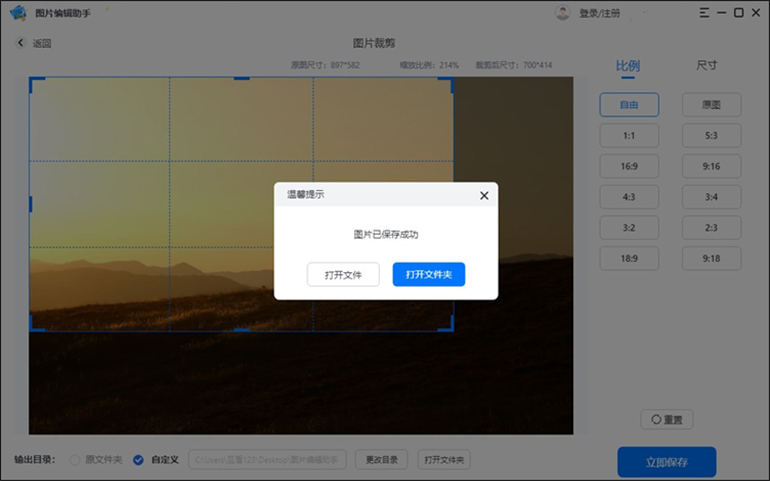Click 打开文件 in the dialog
This screenshot has width=770, height=481.
tap(343, 274)
